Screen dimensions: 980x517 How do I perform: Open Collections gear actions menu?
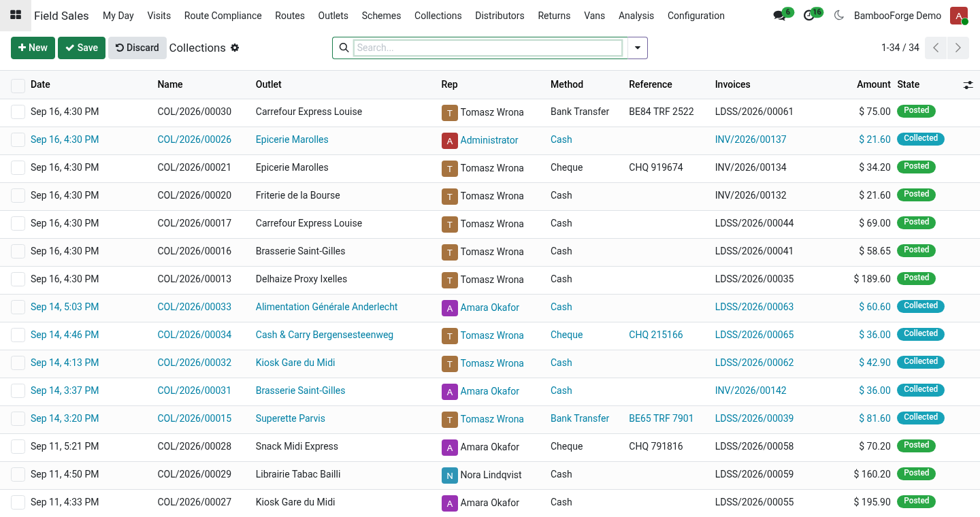(235, 48)
